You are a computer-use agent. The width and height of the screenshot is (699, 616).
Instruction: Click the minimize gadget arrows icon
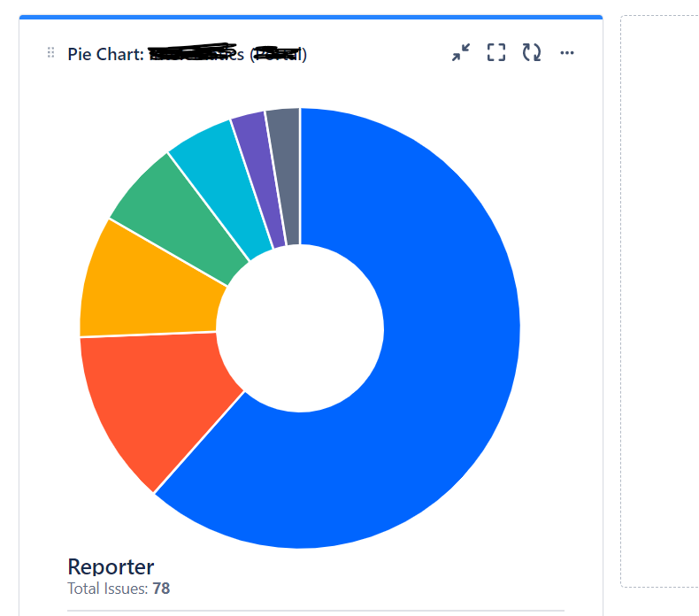[460, 52]
